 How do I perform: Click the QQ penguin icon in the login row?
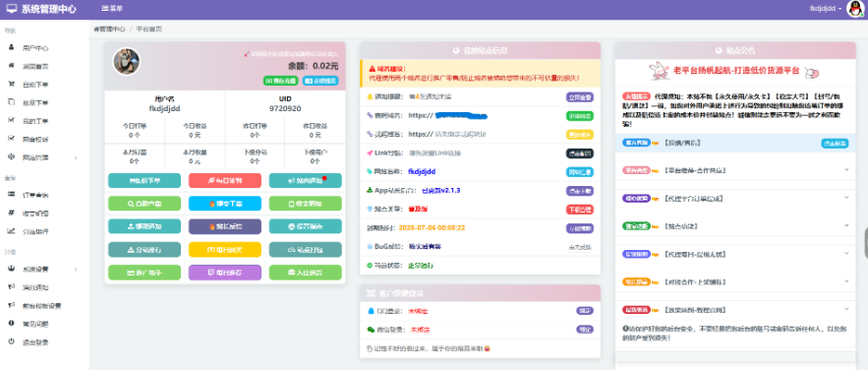(371, 311)
